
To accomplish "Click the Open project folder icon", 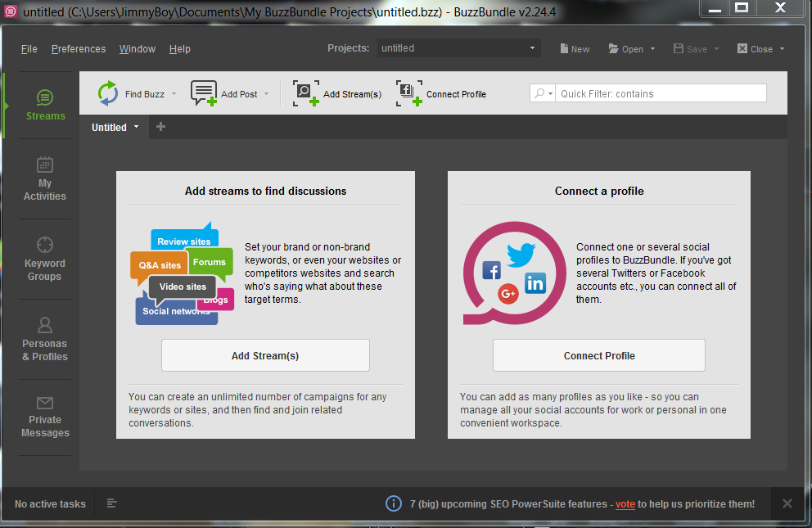I will pyautogui.click(x=614, y=48).
